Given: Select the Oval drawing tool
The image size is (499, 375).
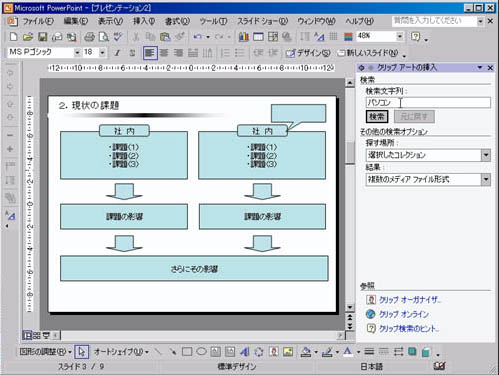Looking at the screenshot, I should click(x=201, y=351).
